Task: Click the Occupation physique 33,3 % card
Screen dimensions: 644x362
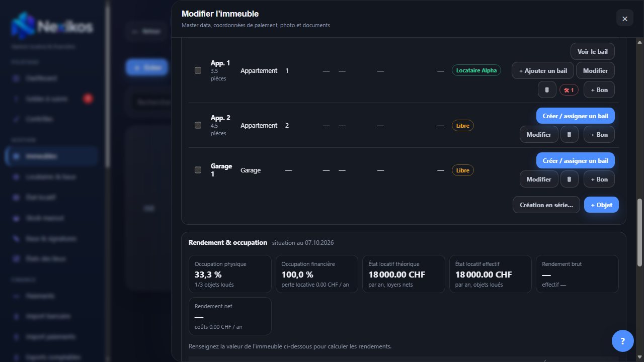Action: 230,274
